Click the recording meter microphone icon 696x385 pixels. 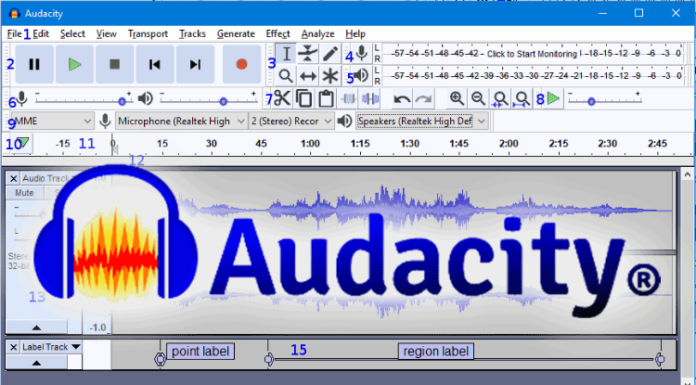tap(362, 54)
